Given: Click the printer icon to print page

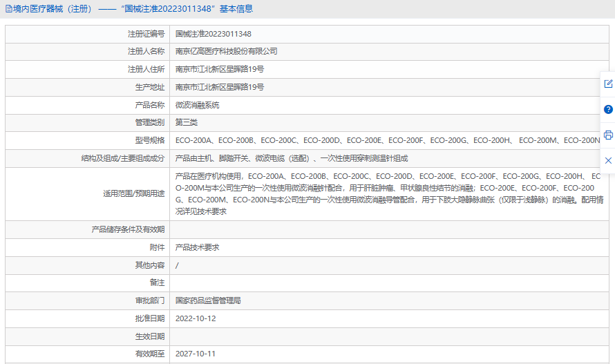Looking at the screenshot, I should coord(608,135).
